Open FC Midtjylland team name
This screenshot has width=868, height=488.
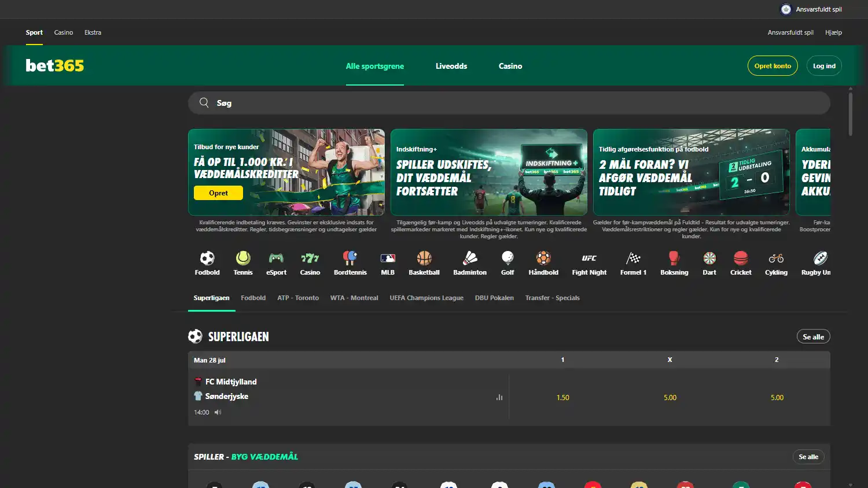point(231,382)
